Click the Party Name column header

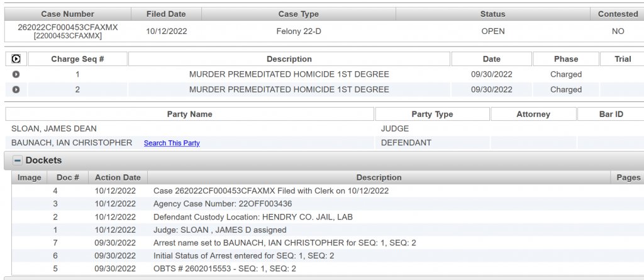tap(189, 115)
